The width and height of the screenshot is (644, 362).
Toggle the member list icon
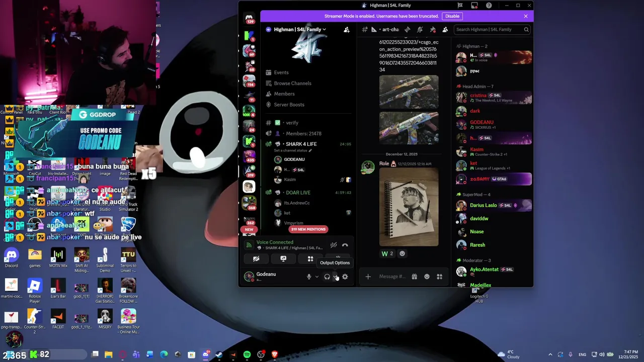tap(445, 30)
